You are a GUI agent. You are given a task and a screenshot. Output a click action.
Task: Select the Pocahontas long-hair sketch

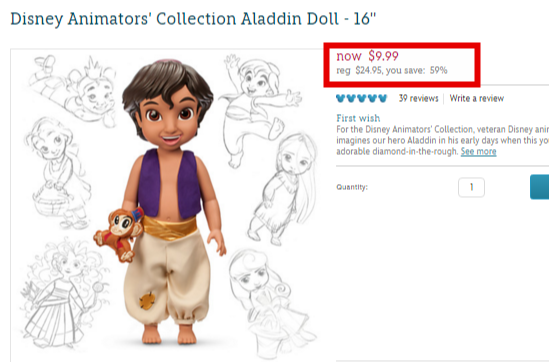click(284, 187)
